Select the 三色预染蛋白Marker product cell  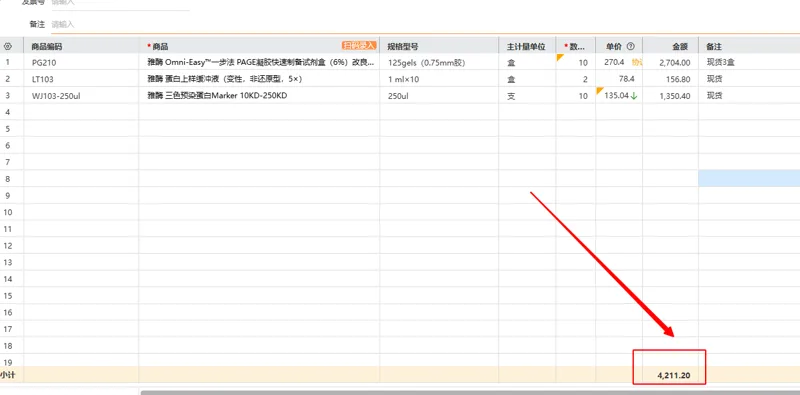[259, 95]
